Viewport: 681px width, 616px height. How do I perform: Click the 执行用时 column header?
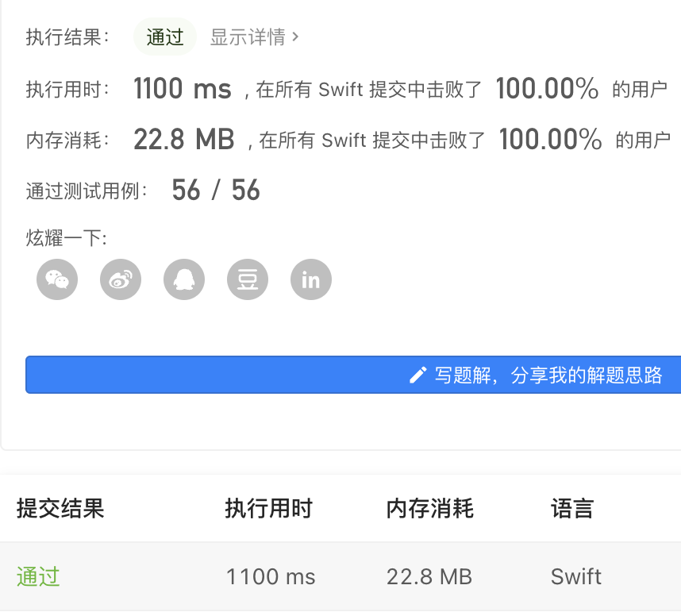269,508
